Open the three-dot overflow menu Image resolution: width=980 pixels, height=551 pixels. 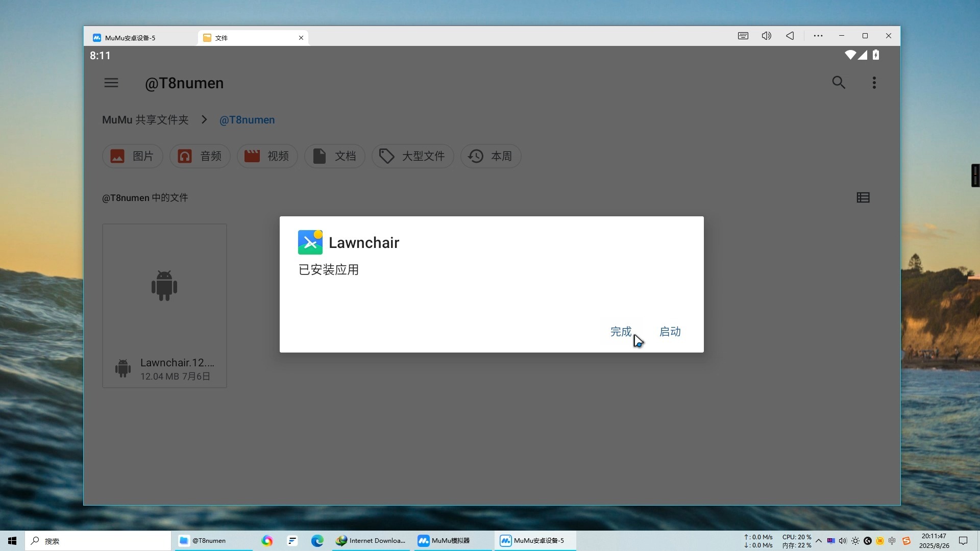coord(874,83)
